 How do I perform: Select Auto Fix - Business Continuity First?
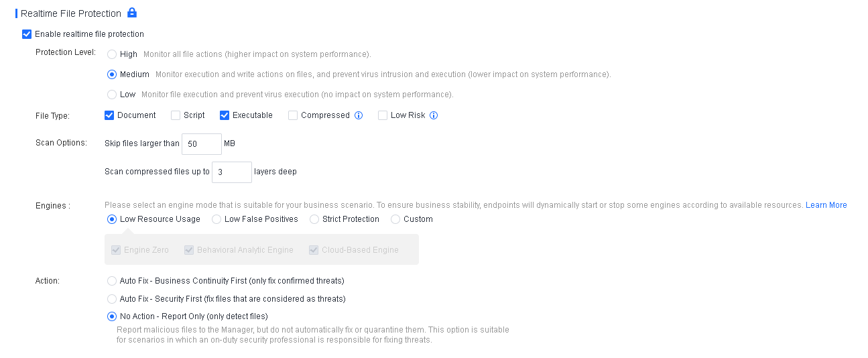(112, 281)
